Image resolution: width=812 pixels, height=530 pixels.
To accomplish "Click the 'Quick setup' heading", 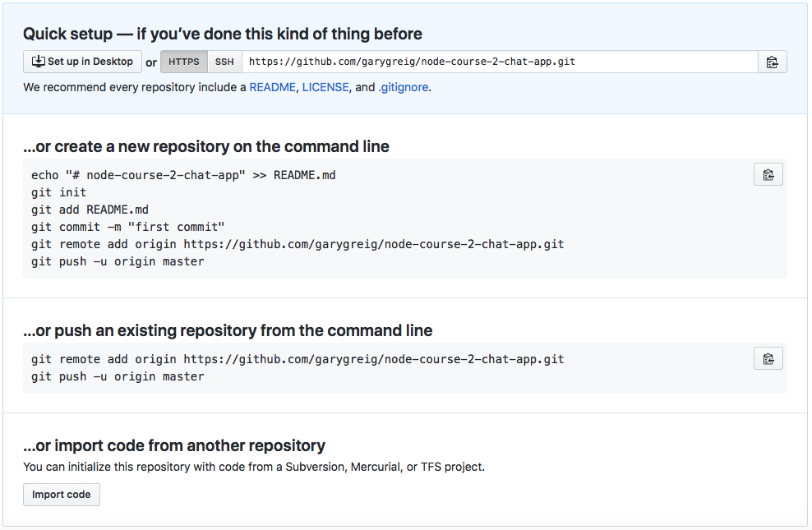I will pos(223,34).
